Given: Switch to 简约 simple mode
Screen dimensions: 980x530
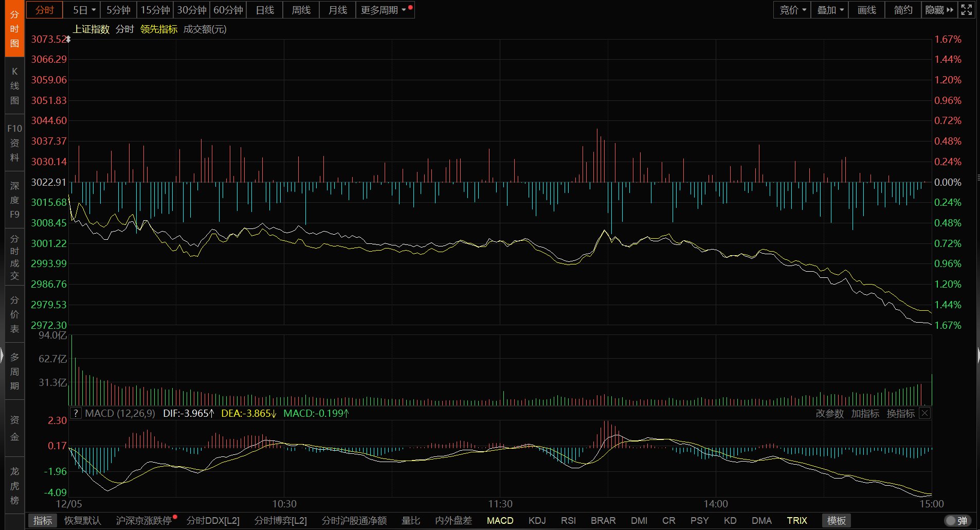Looking at the screenshot, I should pos(903,10).
